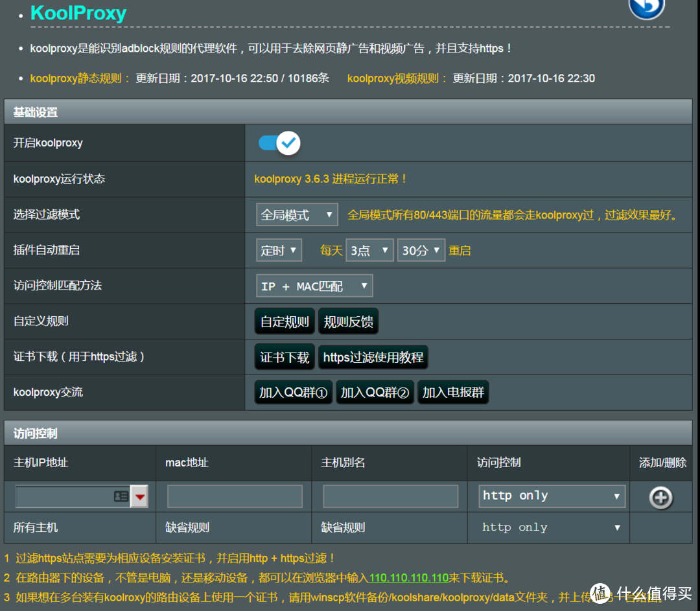Image resolution: width=700 pixels, height=611 pixels.
Task: Change the restart hour in the 3点 dropdown
Action: tap(369, 250)
